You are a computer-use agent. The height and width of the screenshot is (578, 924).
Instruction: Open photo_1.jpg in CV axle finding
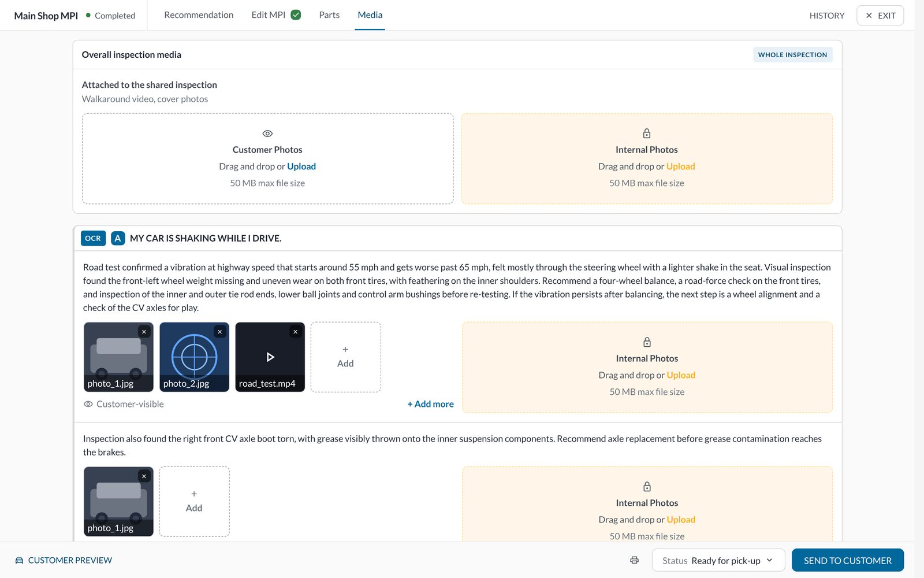(x=118, y=502)
